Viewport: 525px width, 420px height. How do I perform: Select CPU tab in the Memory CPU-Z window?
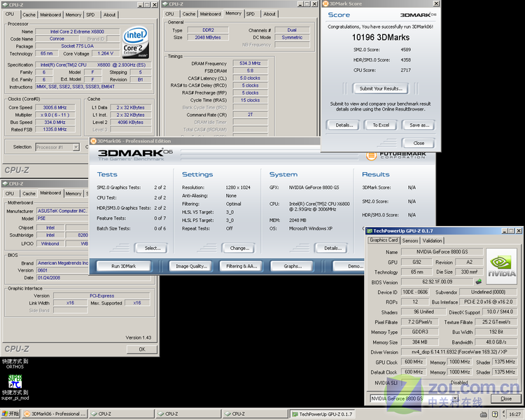click(x=170, y=14)
